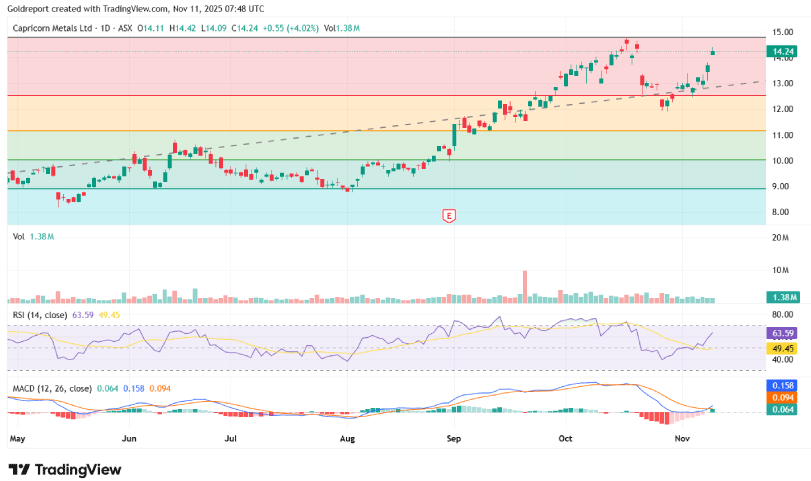The width and height of the screenshot is (811, 481).
Task: Click the green 0.064 histogram value tag
Action: coord(783,409)
